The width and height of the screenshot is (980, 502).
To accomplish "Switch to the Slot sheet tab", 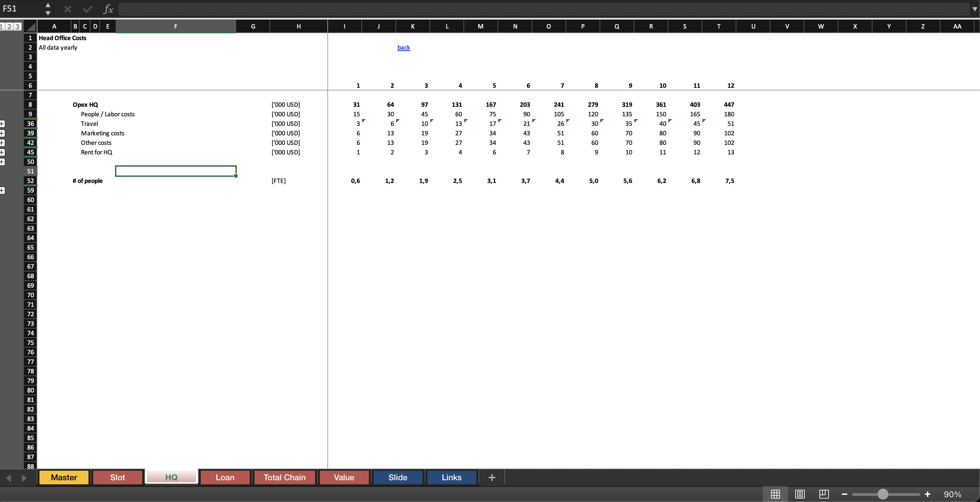I will click(x=117, y=477).
